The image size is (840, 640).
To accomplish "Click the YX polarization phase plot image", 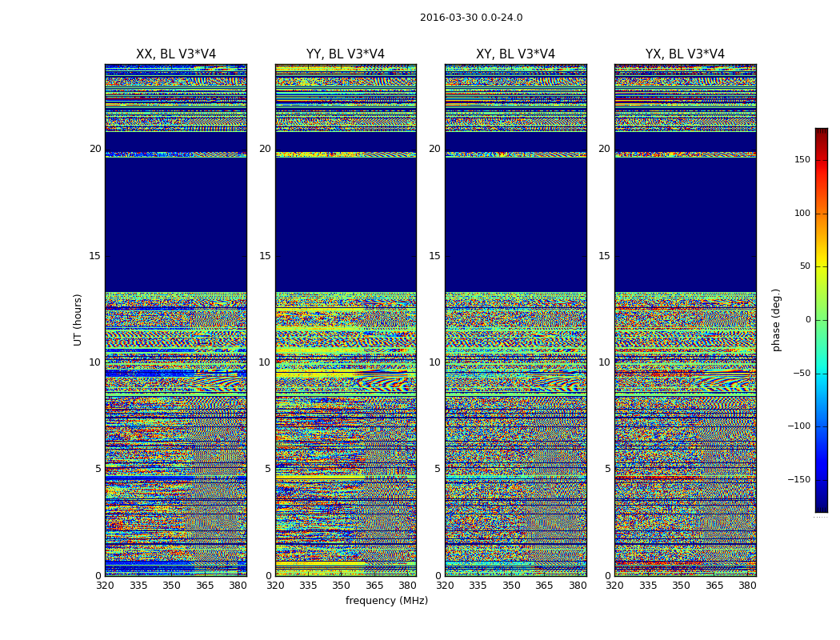I will pos(685,320).
